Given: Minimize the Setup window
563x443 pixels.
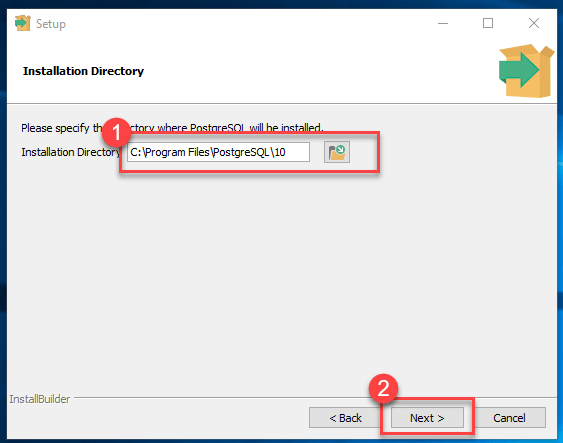Looking at the screenshot, I should pyautogui.click(x=443, y=23).
